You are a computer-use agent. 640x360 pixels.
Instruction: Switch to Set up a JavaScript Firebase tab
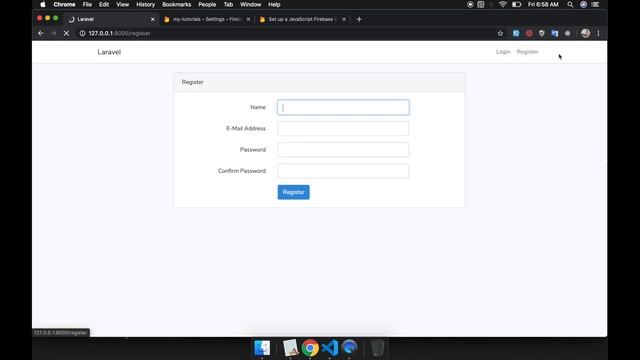302,19
